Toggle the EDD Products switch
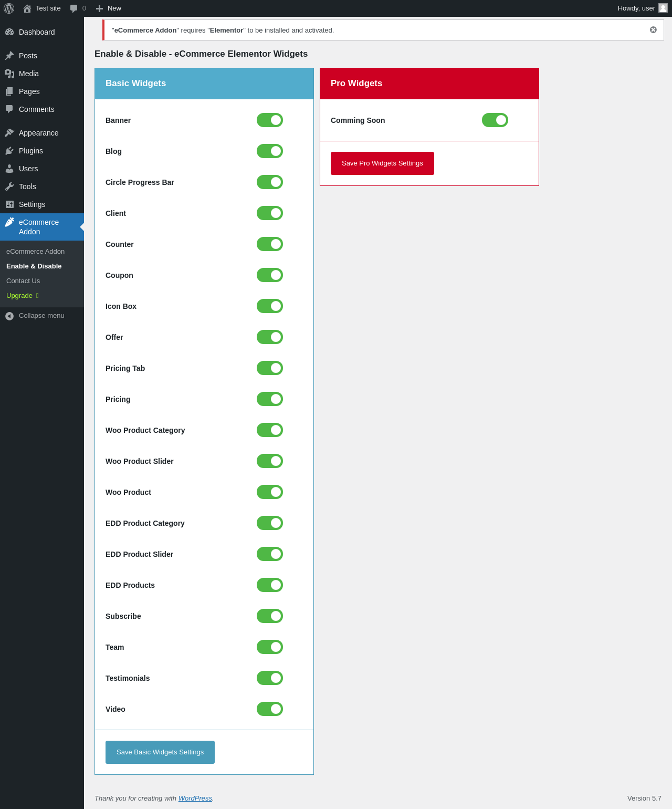672x809 pixels. coord(270,585)
